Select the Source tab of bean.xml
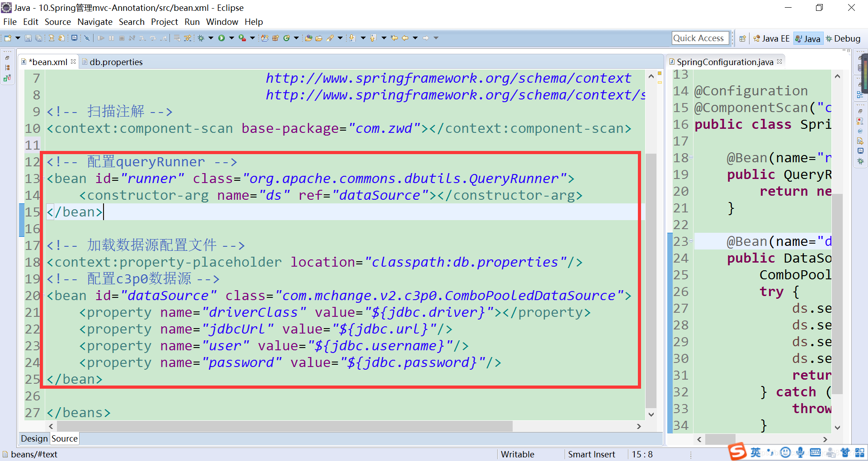The width and height of the screenshot is (868, 461). pyautogui.click(x=65, y=438)
